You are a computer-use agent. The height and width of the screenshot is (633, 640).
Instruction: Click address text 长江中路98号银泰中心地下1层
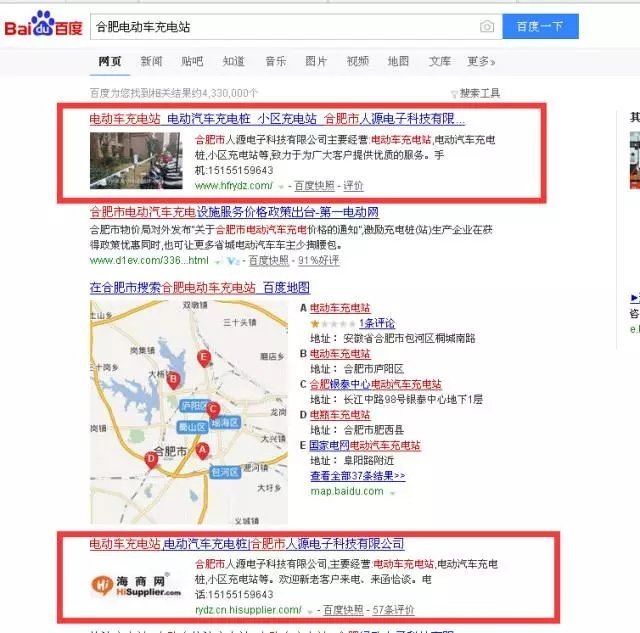[x=413, y=400]
